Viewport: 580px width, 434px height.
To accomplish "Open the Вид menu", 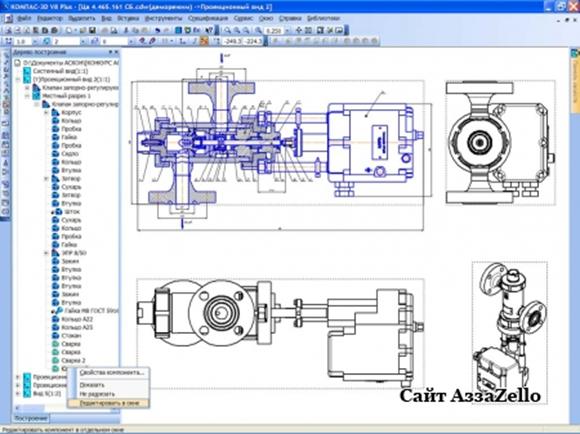I will (107, 18).
